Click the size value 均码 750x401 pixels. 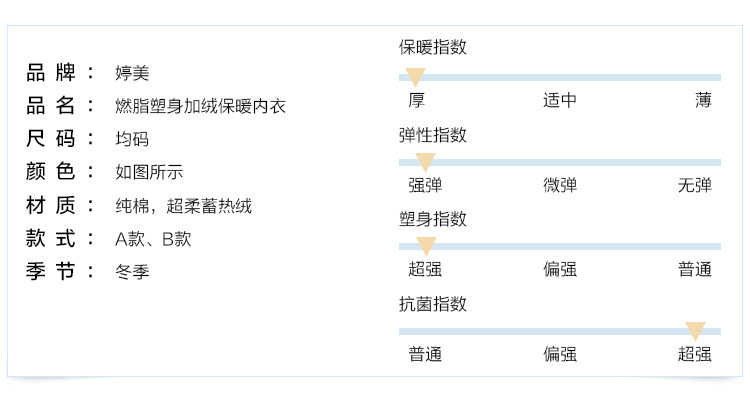click(x=132, y=139)
